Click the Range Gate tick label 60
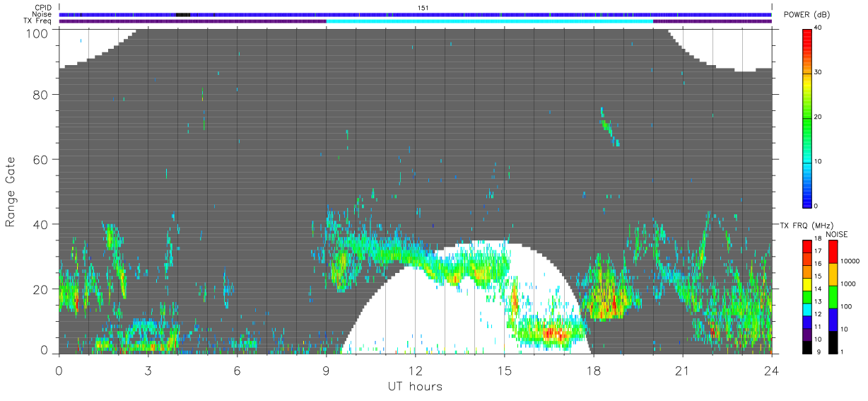Viewport: 868px width, 401px height. 42,159
